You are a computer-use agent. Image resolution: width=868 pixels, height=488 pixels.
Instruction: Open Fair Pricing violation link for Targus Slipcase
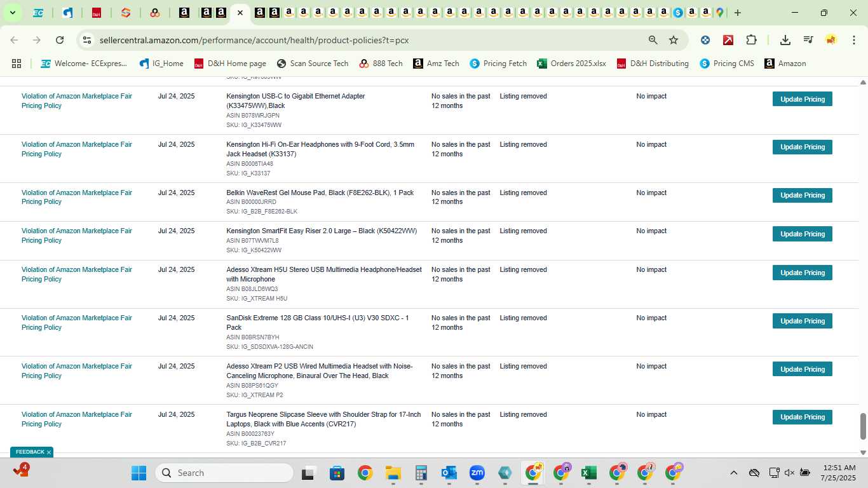(x=77, y=419)
